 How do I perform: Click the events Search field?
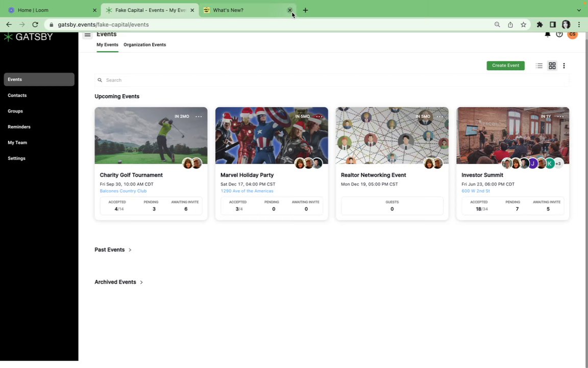(x=332, y=80)
